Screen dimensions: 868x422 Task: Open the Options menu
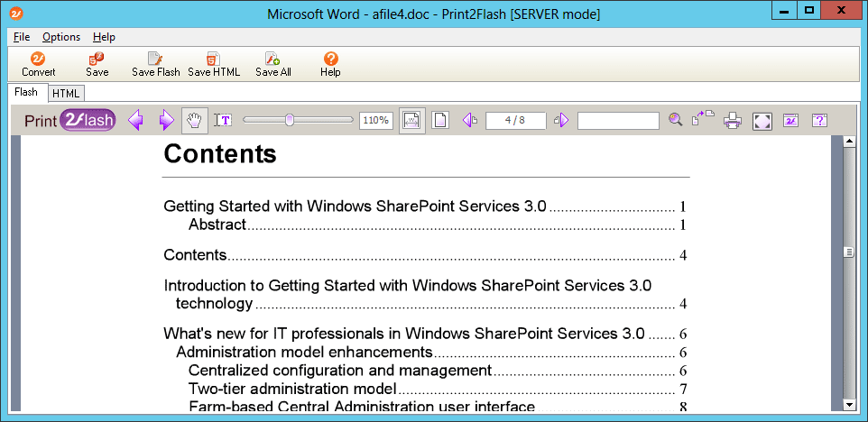[61, 37]
